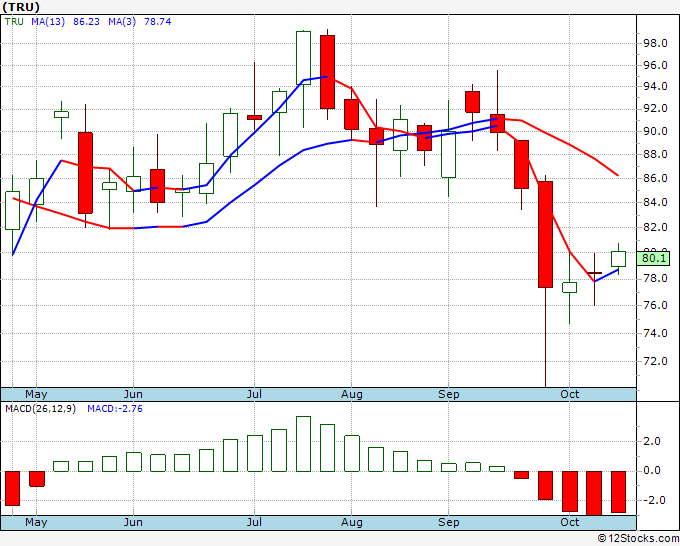Click the MA(13) legend label
Viewport: 680px width, 546px height.
[48, 22]
